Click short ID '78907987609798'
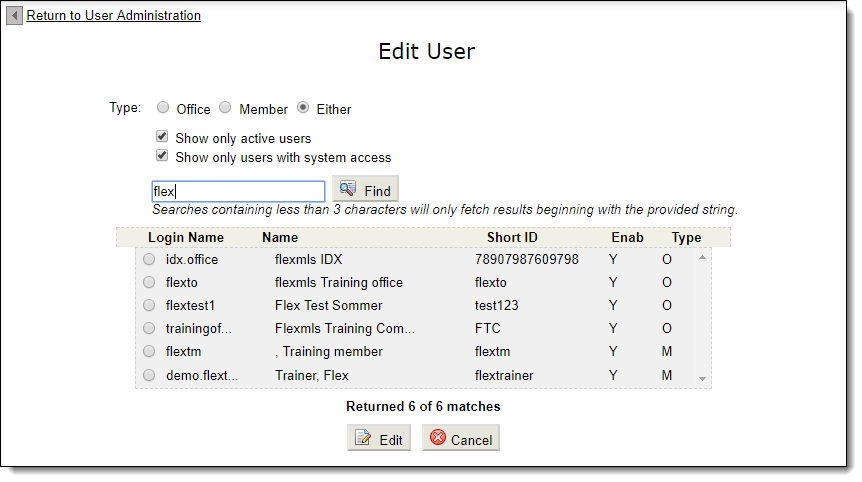 pyautogui.click(x=527, y=259)
